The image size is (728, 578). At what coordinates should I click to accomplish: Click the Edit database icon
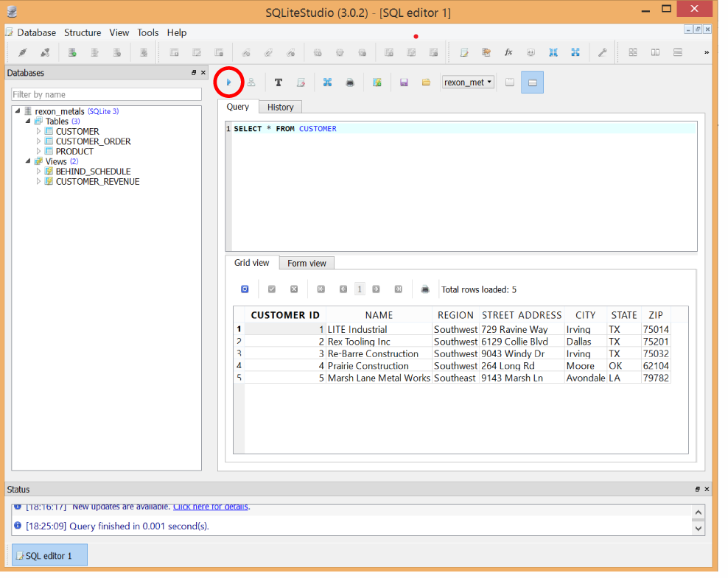pos(96,53)
